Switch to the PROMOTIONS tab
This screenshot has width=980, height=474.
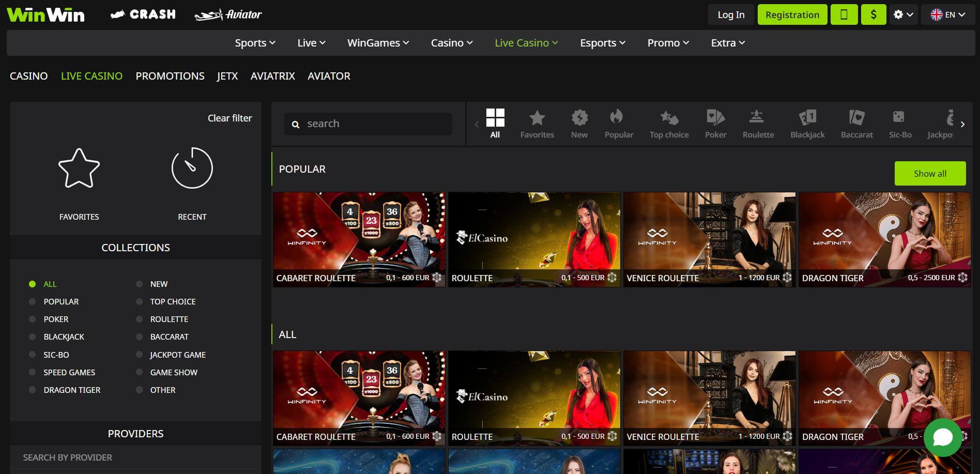pyautogui.click(x=170, y=76)
